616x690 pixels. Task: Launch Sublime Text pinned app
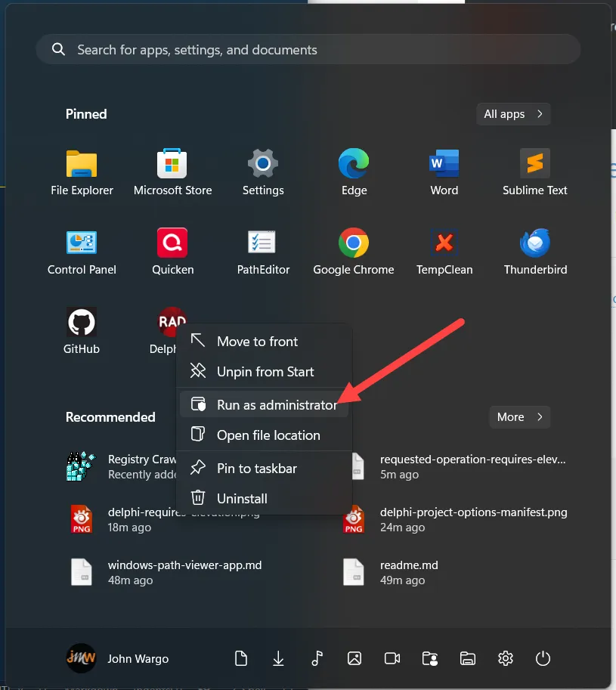(x=534, y=173)
